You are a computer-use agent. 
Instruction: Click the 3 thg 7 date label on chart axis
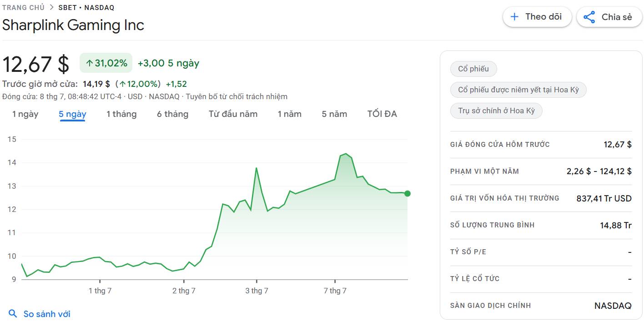pos(257,291)
